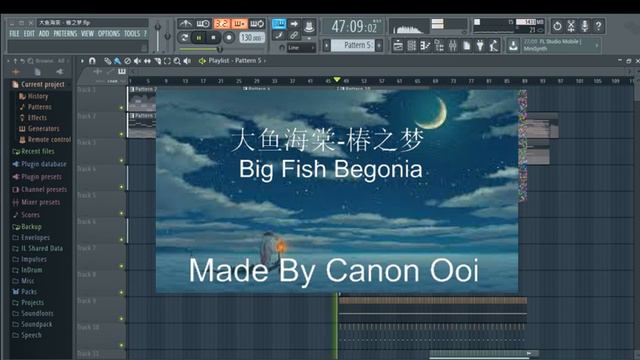Image resolution: width=640 pixels, height=360 pixels.
Task: Open the FILE menu
Action: [x=14, y=33]
